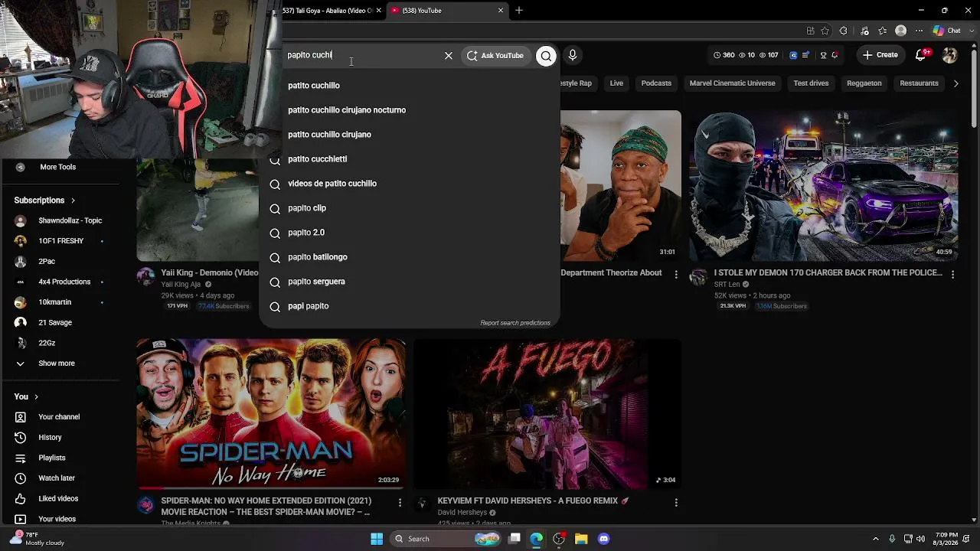Open Your channel in the sidebar
980x551 pixels.
pos(60,417)
